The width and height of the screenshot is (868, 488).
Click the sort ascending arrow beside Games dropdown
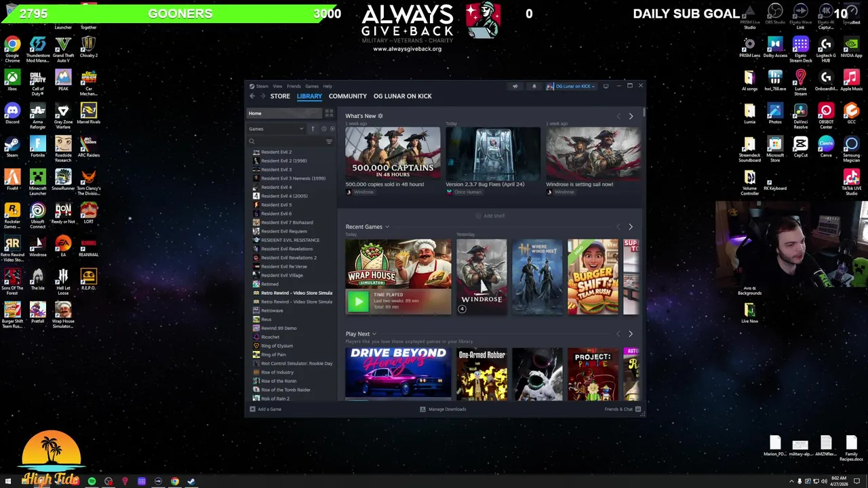point(313,129)
